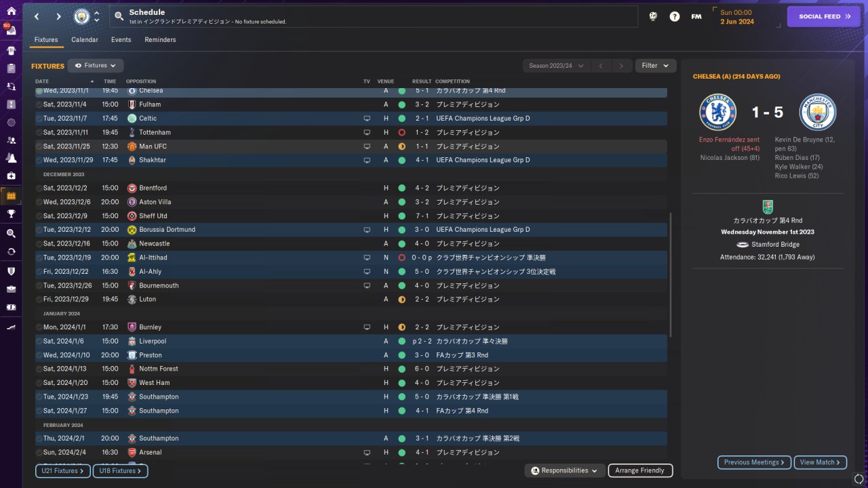Screen dimensions: 868x488
Task: Open the sidebar trophy Competitions icon
Action: click(11, 213)
